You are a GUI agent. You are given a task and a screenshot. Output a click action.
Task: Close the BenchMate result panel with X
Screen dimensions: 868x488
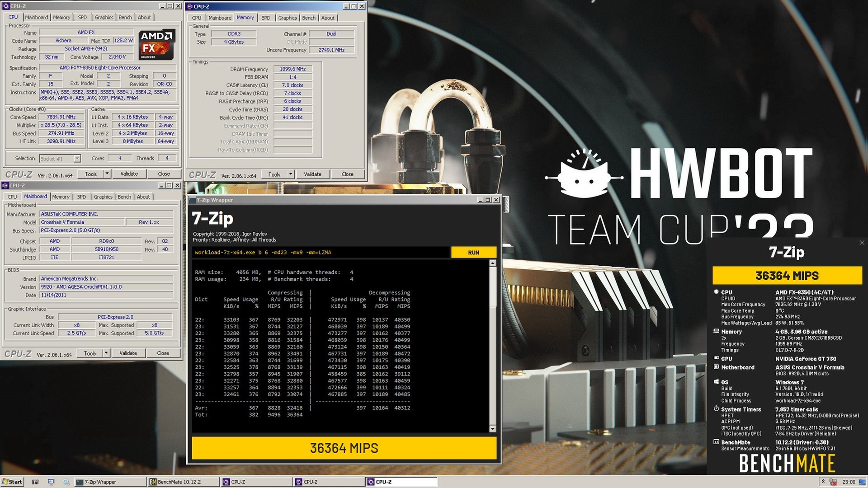coord(862,243)
